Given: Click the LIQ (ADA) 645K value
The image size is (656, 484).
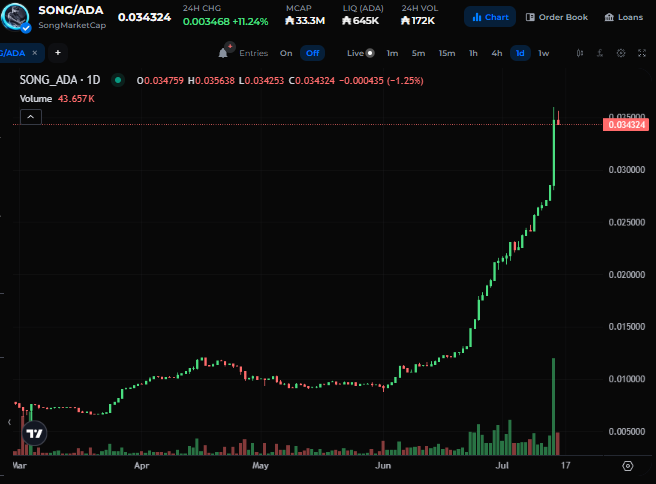Looking at the screenshot, I should (x=361, y=20).
